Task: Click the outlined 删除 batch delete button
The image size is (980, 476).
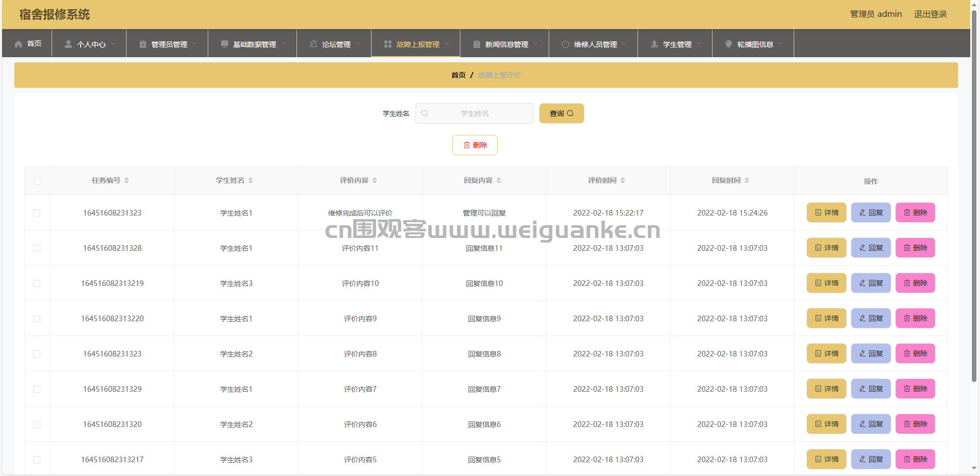Action: point(475,145)
